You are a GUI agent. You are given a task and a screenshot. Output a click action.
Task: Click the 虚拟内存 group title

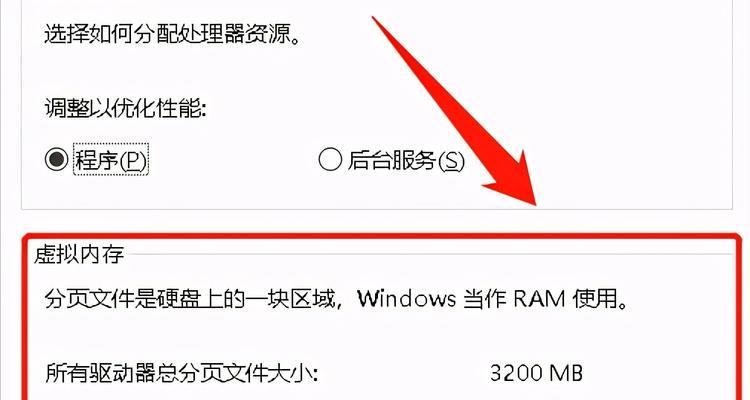[79, 254]
